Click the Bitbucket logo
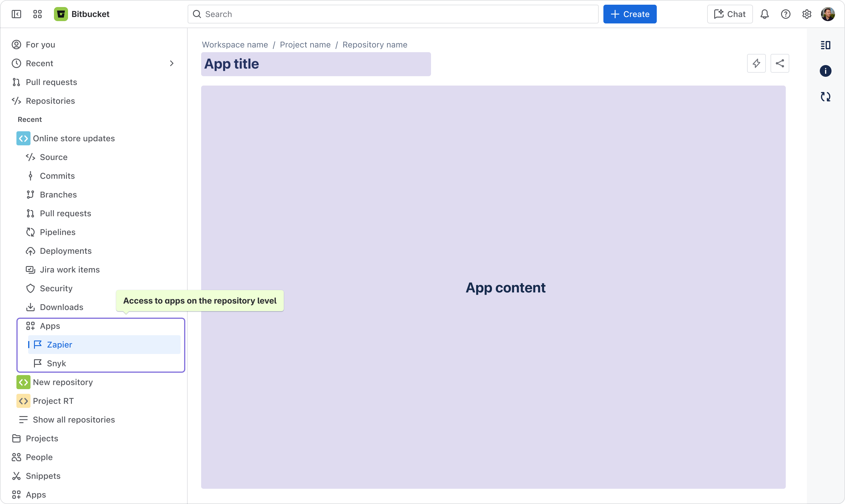 [x=61, y=14]
